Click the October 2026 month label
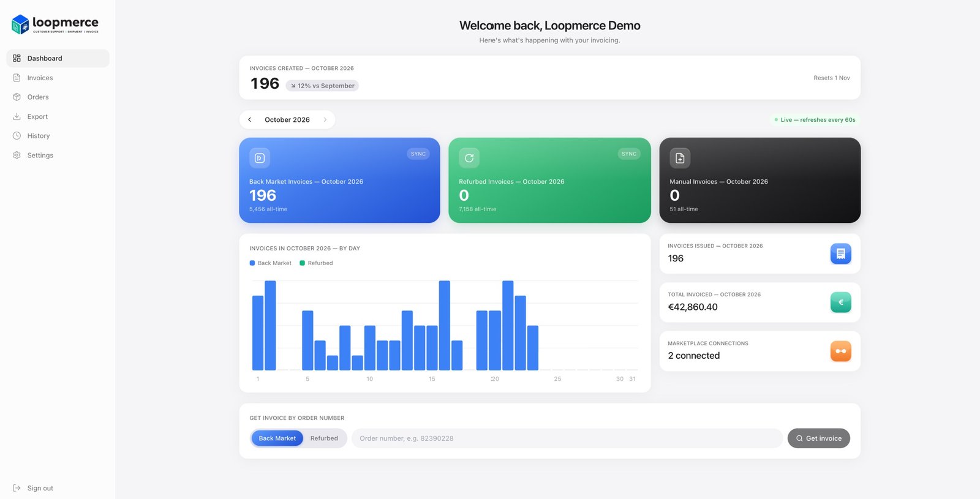 [287, 120]
